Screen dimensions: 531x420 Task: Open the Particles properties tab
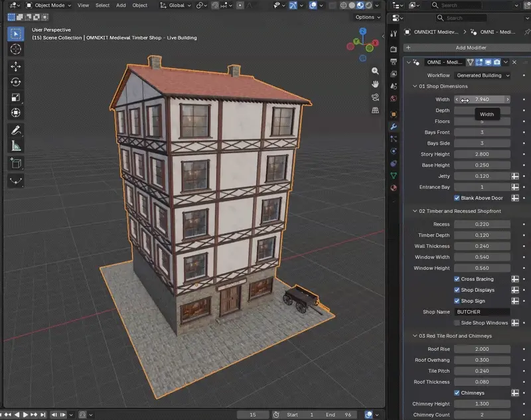click(x=394, y=139)
